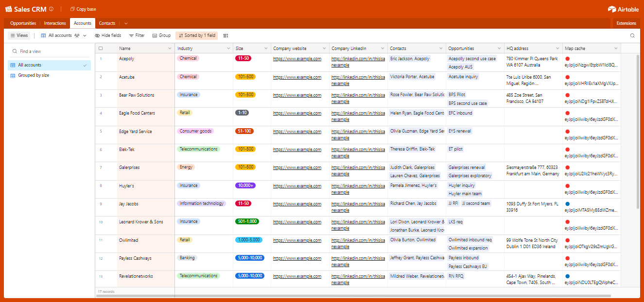
Task: Click the Sales CRM base icon
Action: [8, 9]
